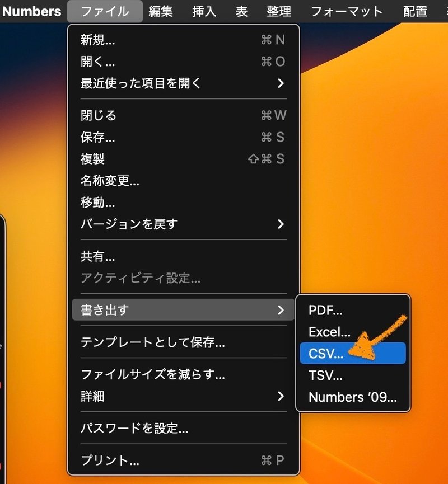Select 名称変更... menu item
Screen dimensions: 448x484
[183, 181]
